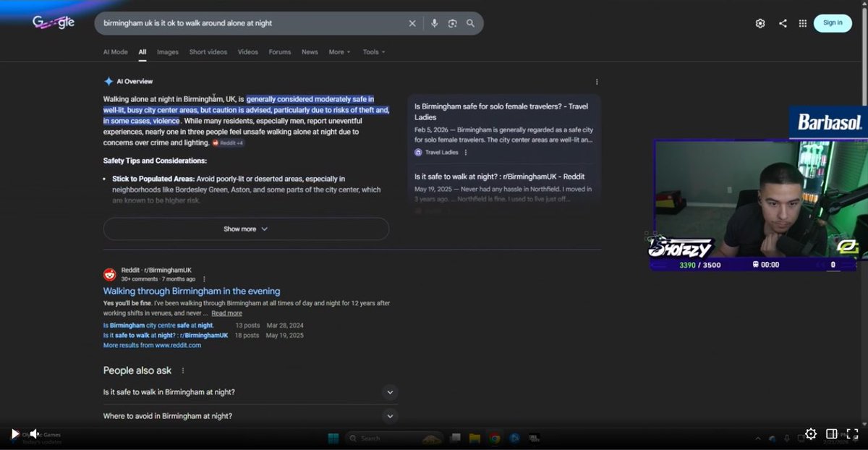Click the Sign in button
868x450 pixels.
pos(833,23)
